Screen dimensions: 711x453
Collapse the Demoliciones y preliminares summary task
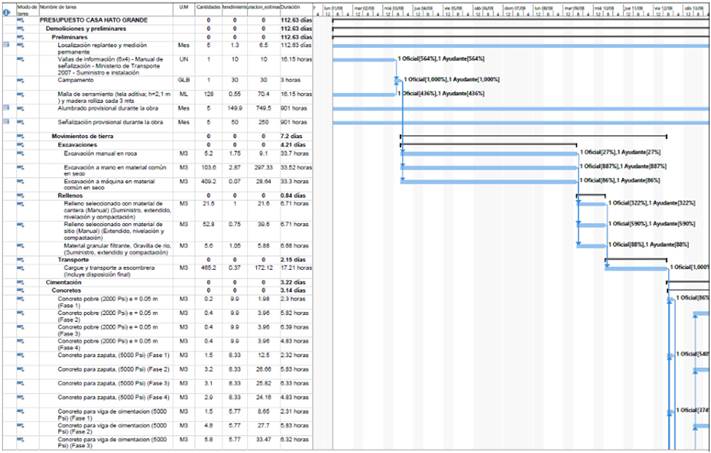pyautogui.click(x=42, y=30)
